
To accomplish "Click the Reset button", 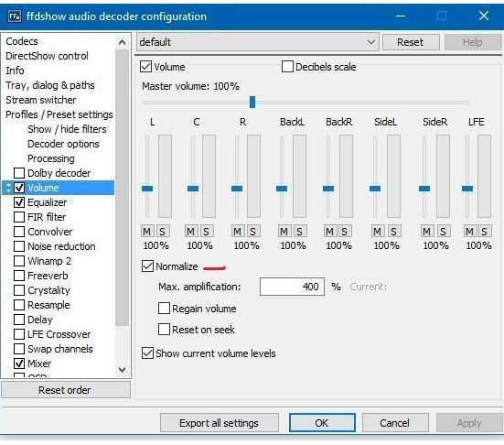I will point(411,42).
